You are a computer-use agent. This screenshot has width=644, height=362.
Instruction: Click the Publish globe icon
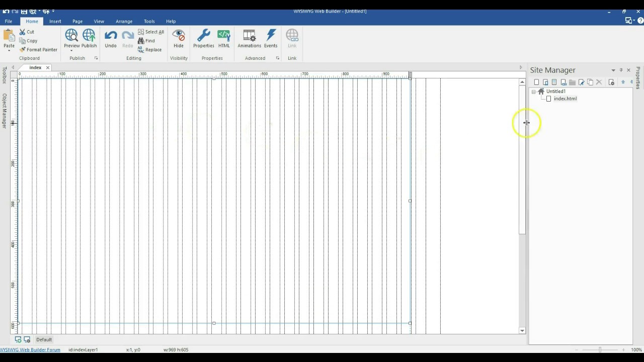pyautogui.click(x=89, y=35)
